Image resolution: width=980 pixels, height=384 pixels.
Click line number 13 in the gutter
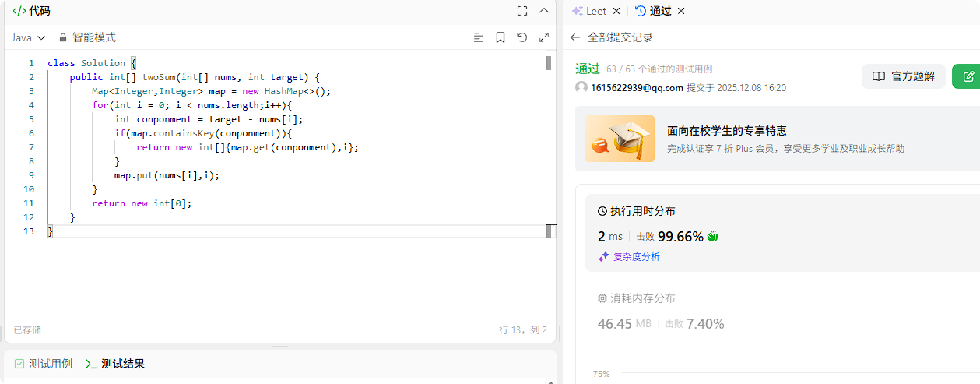29,231
